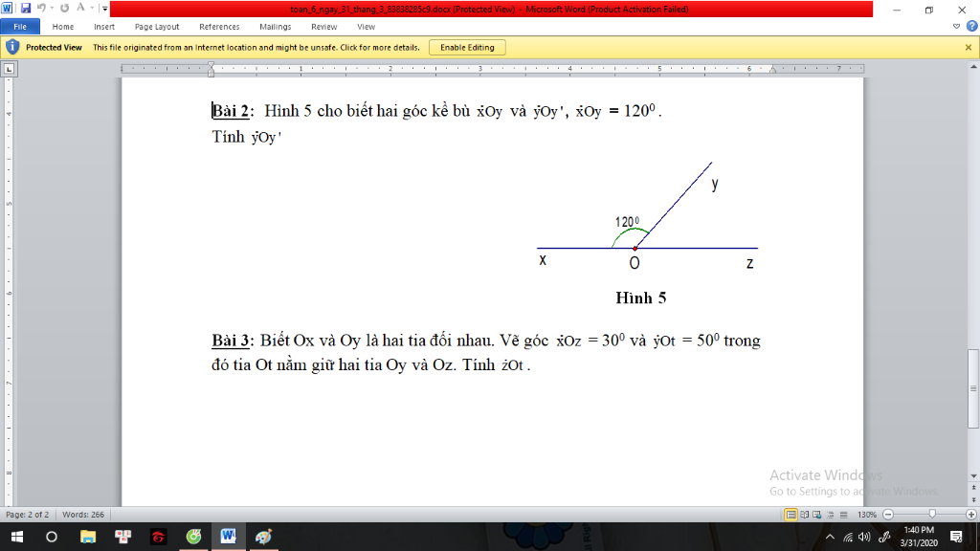The width and height of the screenshot is (980, 551).
Task: Close the Protected View message bar
Action: tap(969, 48)
